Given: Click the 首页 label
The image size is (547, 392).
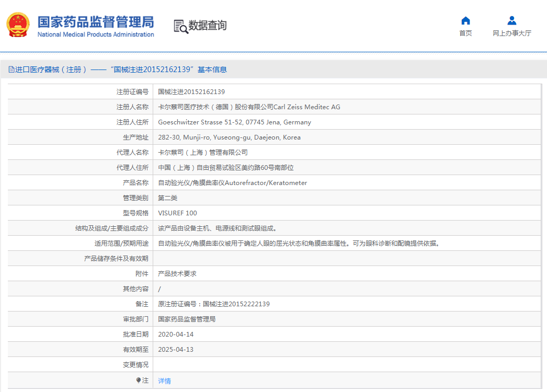Looking at the screenshot, I should 465,33.
